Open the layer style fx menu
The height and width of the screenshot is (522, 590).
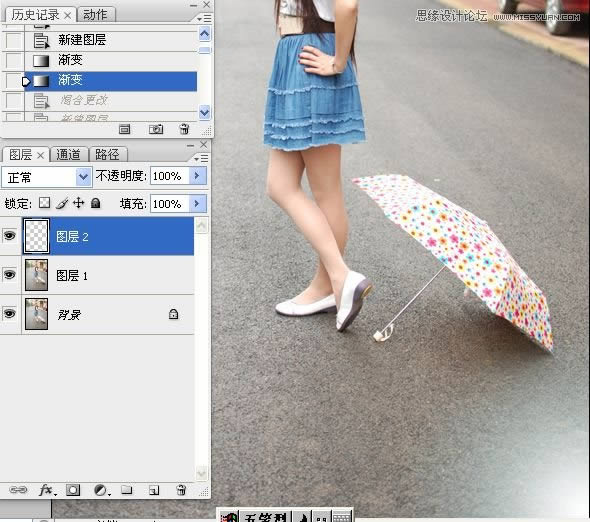47,490
